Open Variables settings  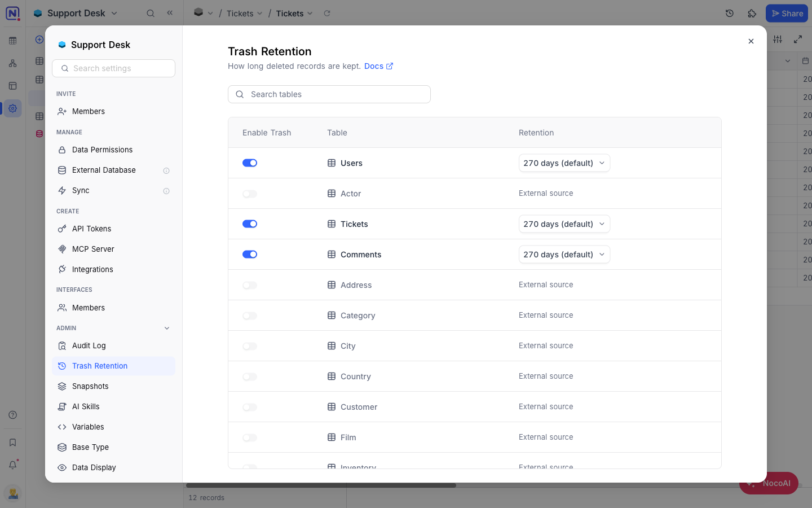pyautogui.click(x=113, y=427)
